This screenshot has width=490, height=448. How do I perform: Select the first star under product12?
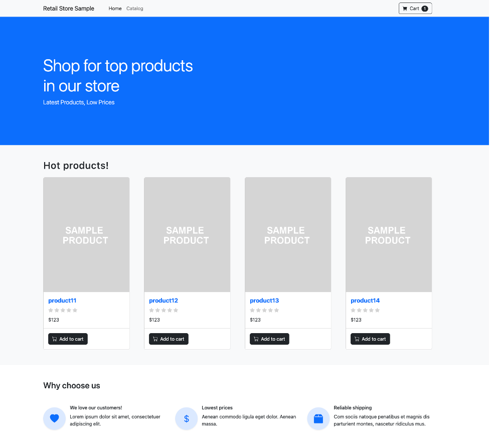pyautogui.click(x=151, y=310)
